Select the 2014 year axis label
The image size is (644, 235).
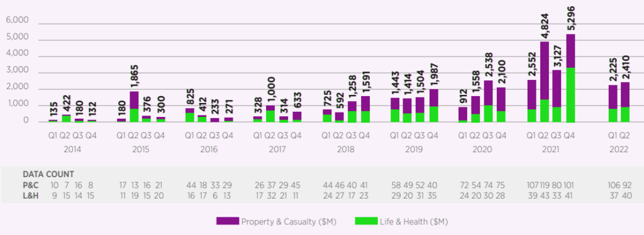72,150
